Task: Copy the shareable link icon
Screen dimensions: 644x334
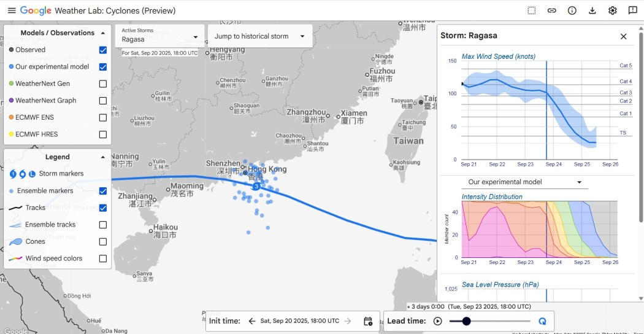Action: coord(552,10)
